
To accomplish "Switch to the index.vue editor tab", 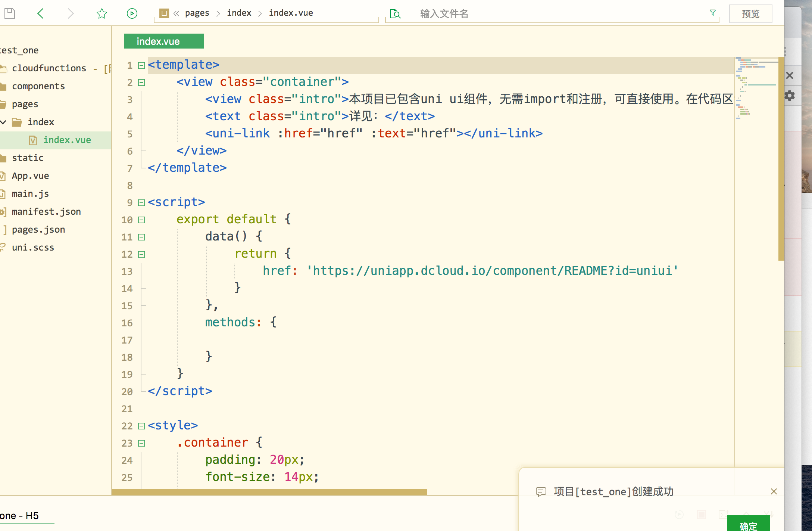I will pyautogui.click(x=164, y=41).
